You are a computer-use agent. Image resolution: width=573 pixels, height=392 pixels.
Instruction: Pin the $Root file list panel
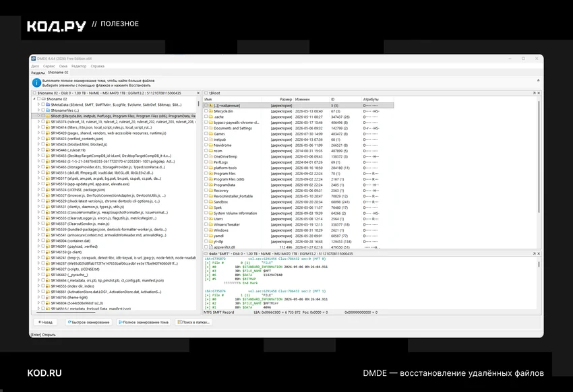[x=534, y=93]
